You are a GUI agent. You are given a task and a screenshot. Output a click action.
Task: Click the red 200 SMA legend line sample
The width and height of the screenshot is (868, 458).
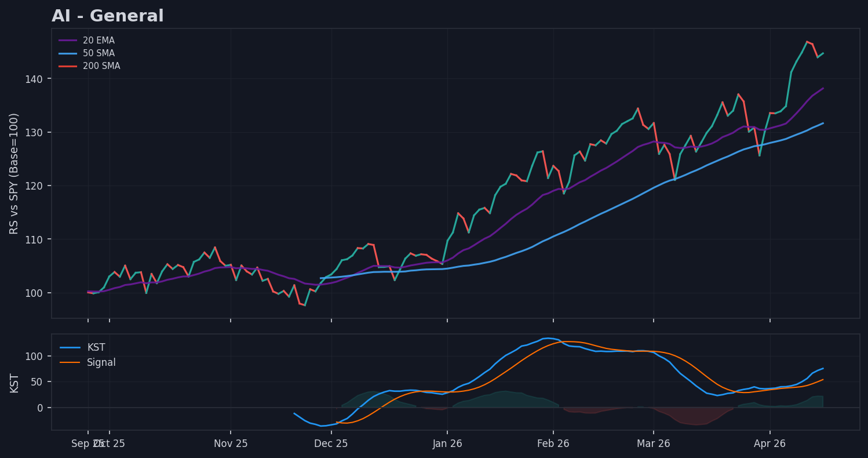click(x=68, y=66)
